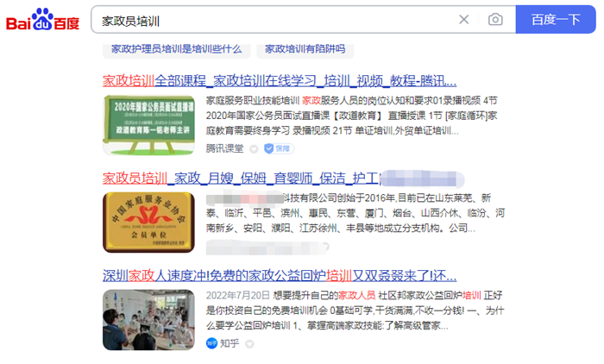The height and width of the screenshot is (364, 604).
Task: Select related search 家政护理员培训是培训些什么
Action: click(x=176, y=49)
